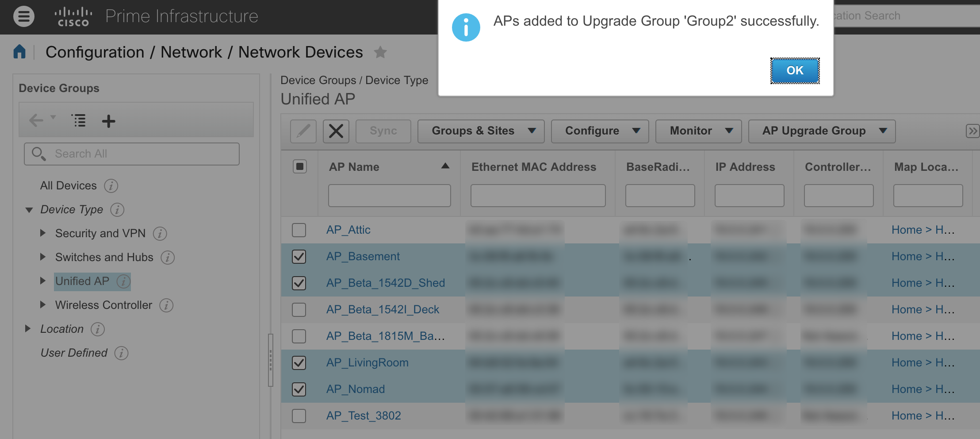The image size is (980, 439).
Task: Click the toolbar overflow double-arrow icon
Action: (972, 131)
